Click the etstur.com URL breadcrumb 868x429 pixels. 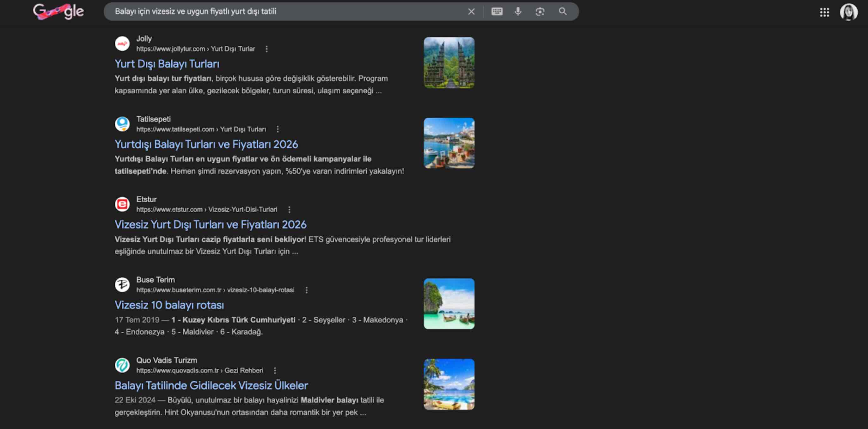(206, 209)
